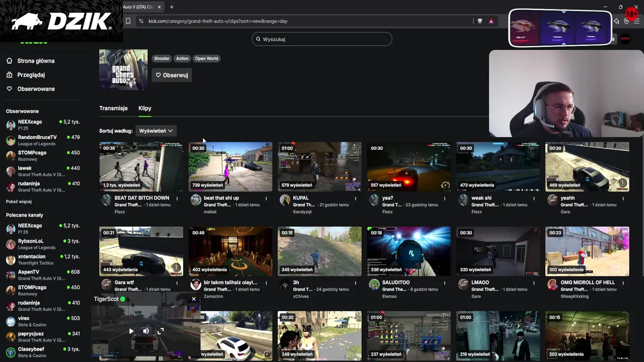Open xntentacion recommended channel
Screen dimensions: 644x362
tap(43, 259)
